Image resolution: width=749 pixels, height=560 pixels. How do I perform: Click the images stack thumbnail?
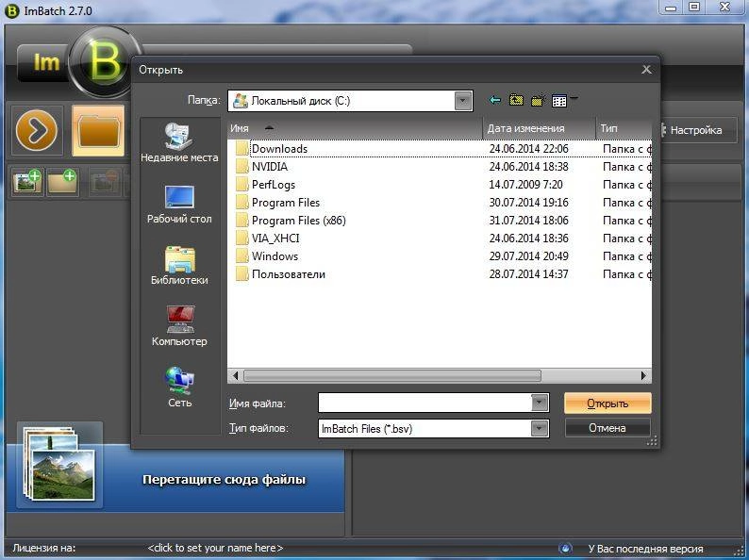pyautogui.click(x=59, y=465)
